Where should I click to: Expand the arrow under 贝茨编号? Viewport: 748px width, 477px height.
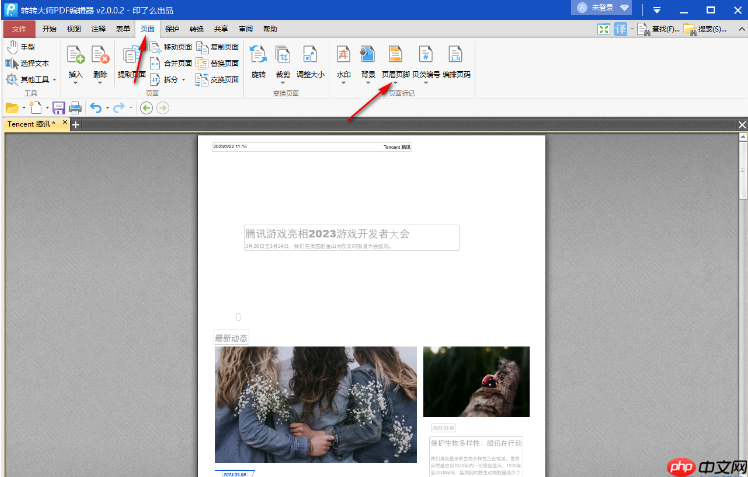pyautogui.click(x=426, y=83)
